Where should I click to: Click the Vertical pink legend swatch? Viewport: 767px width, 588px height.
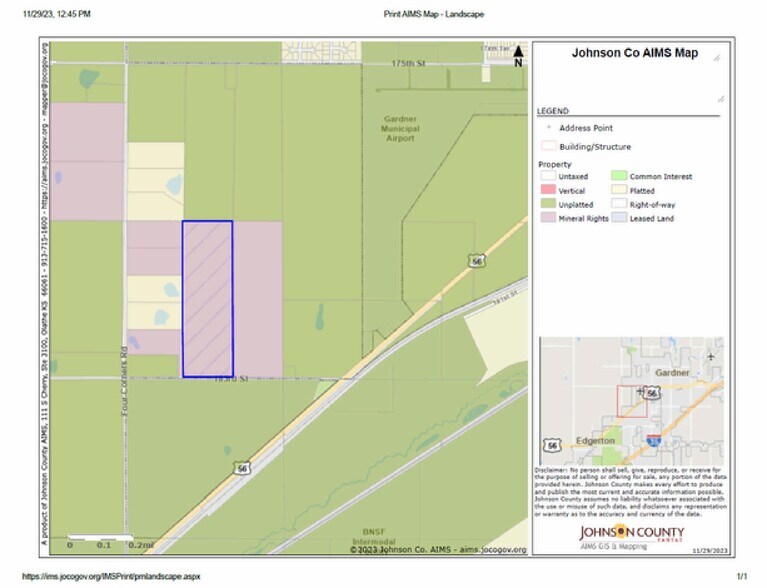[548, 190]
